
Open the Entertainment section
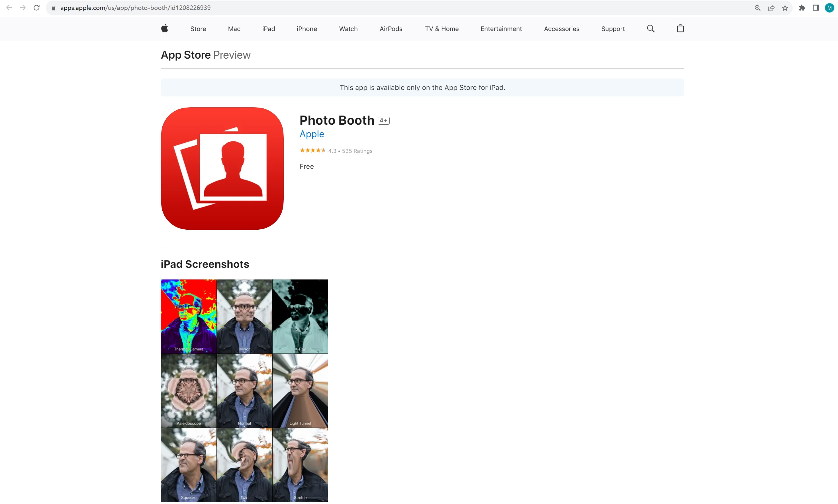click(501, 28)
